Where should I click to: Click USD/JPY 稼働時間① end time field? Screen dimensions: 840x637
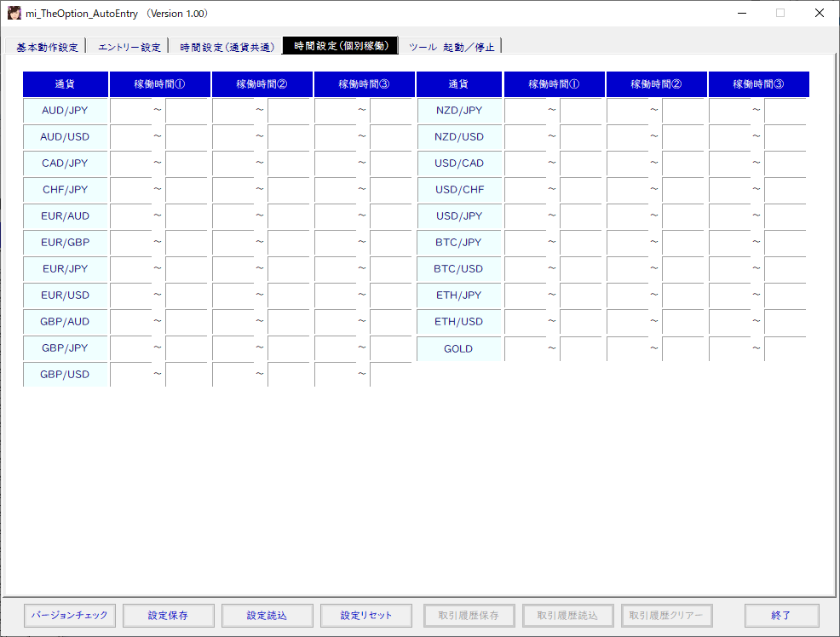(581, 216)
